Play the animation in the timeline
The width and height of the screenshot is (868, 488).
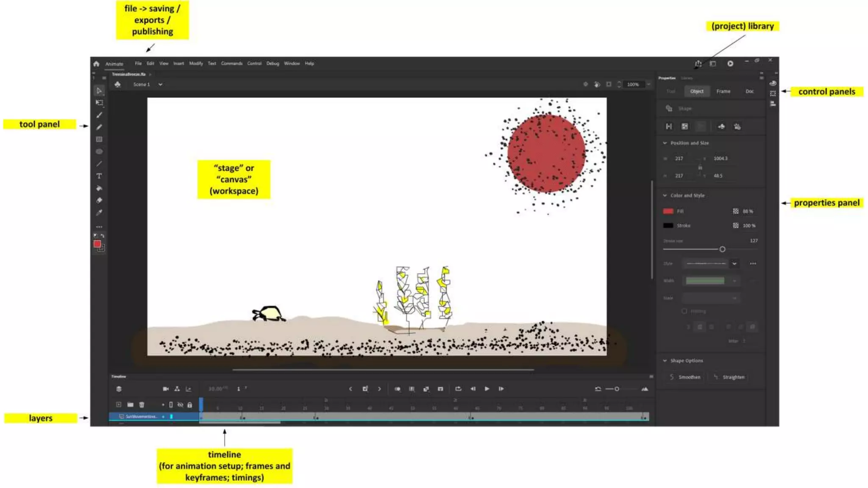(x=487, y=389)
